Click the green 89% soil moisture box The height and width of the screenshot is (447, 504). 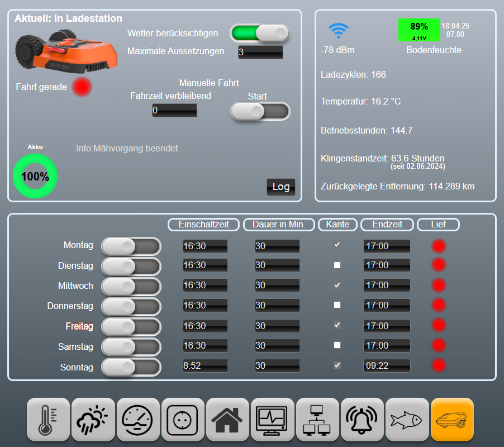pyautogui.click(x=419, y=30)
